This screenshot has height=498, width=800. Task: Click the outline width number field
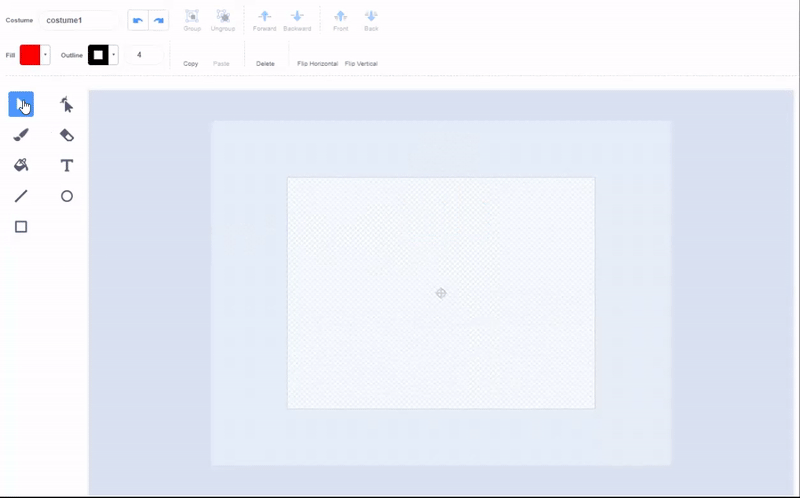(142, 55)
